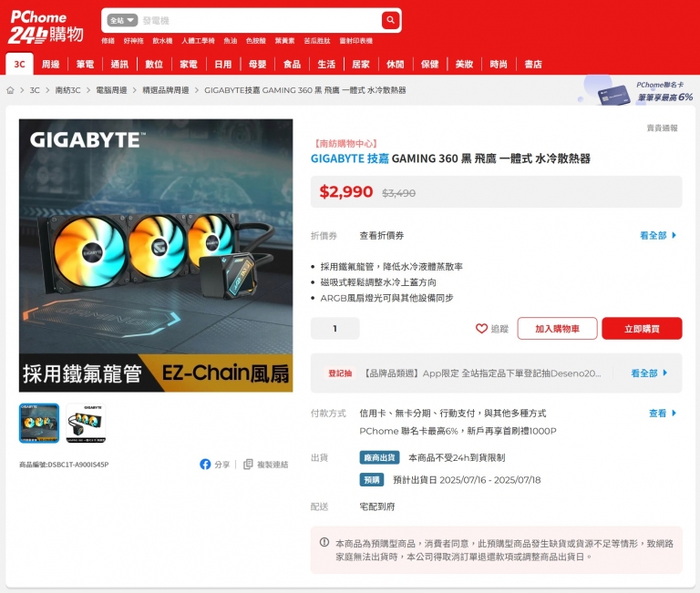Click the $2,990 price text
The height and width of the screenshot is (593, 700).
346,192
